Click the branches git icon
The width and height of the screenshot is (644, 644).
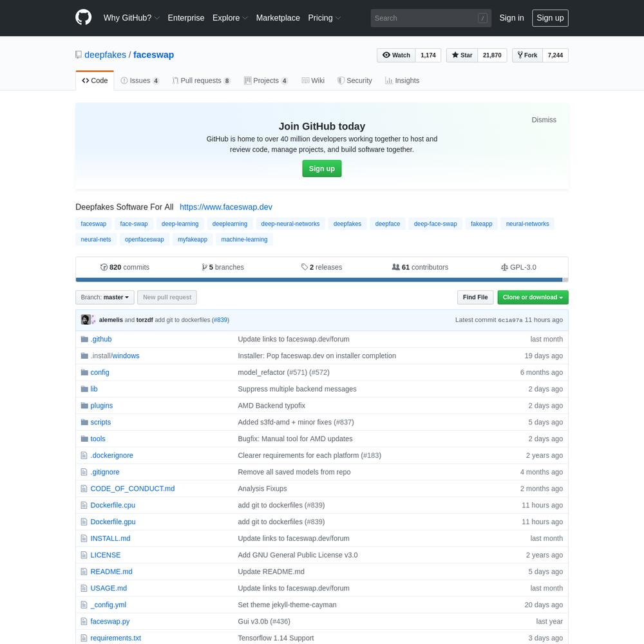coord(204,267)
